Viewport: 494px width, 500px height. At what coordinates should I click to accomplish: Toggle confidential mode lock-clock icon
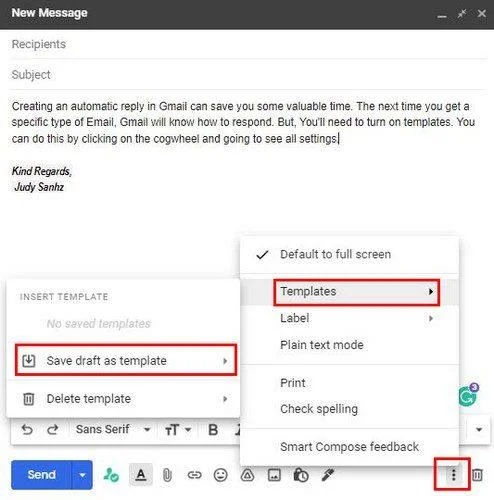301,475
